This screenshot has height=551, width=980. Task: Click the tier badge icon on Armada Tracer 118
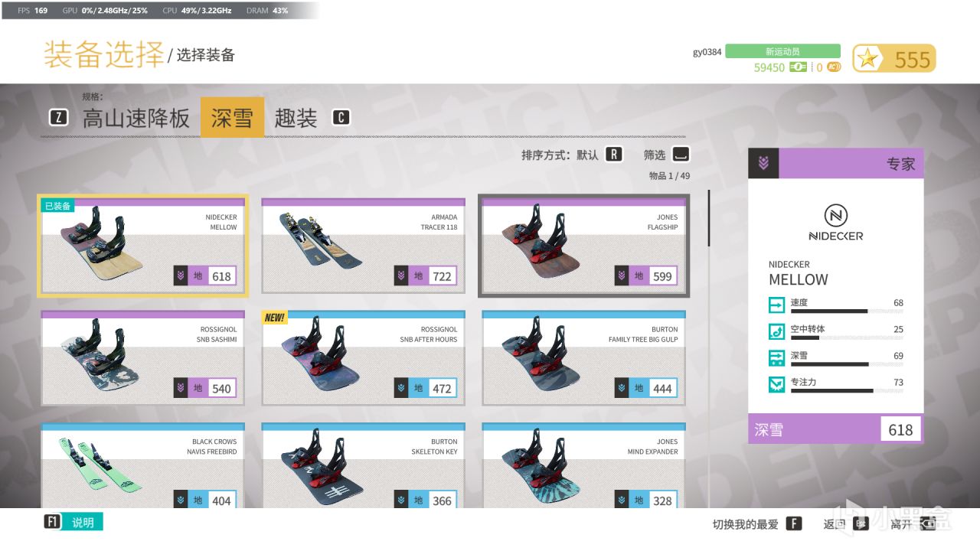pos(401,276)
